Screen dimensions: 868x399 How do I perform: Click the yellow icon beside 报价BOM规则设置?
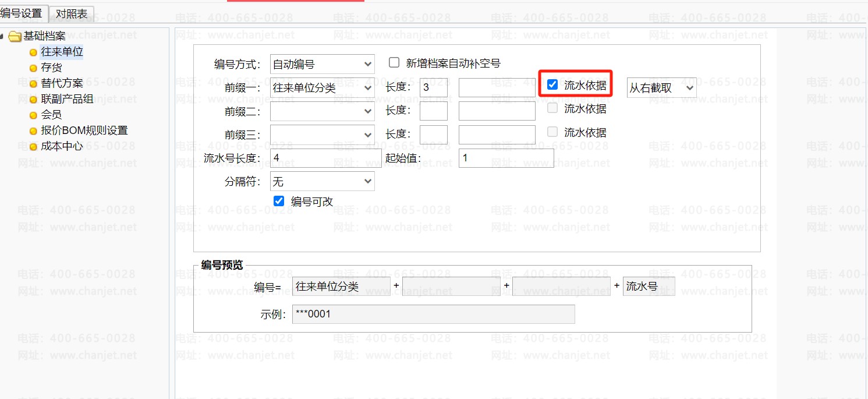click(33, 131)
